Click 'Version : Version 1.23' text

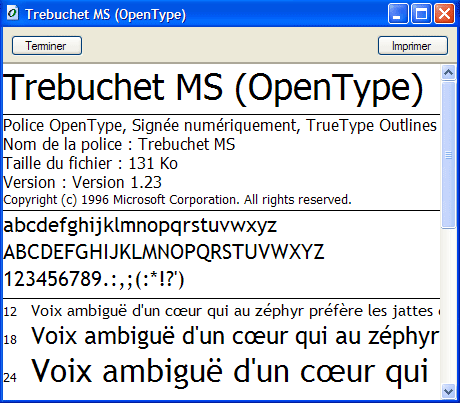pyautogui.click(x=83, y=183)
